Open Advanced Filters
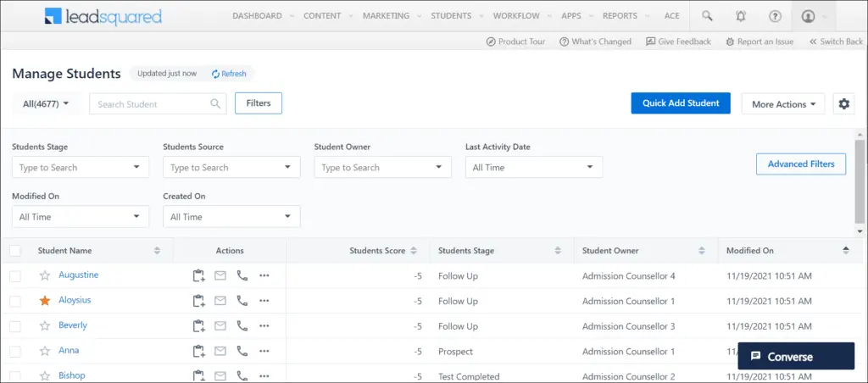Image resolution: width=868 pixels, height=383 pixels. coord(801,164)
